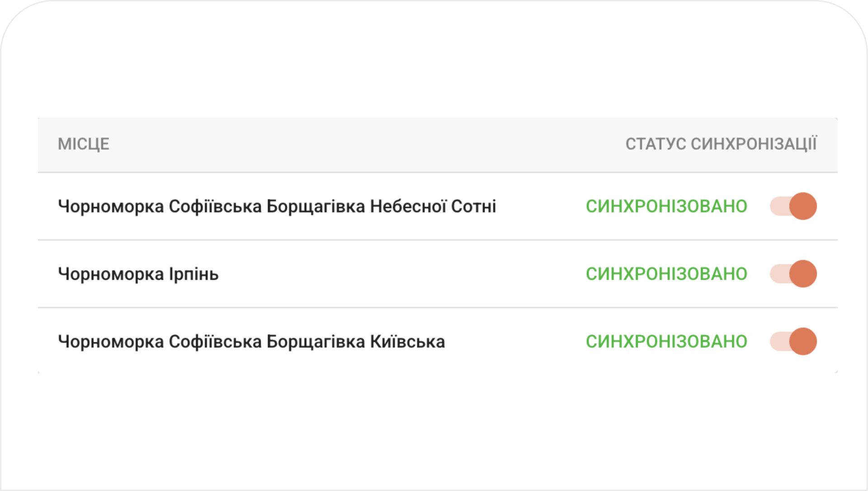Click the orange knob in the Небесної Сотні row
This screenshot has height=491, width=868.
click(x=803, y=206)
